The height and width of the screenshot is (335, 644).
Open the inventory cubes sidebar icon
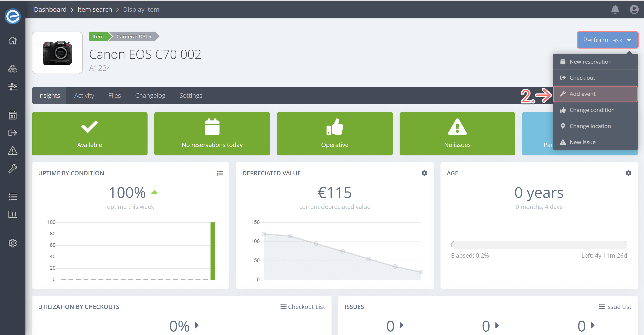13,69
